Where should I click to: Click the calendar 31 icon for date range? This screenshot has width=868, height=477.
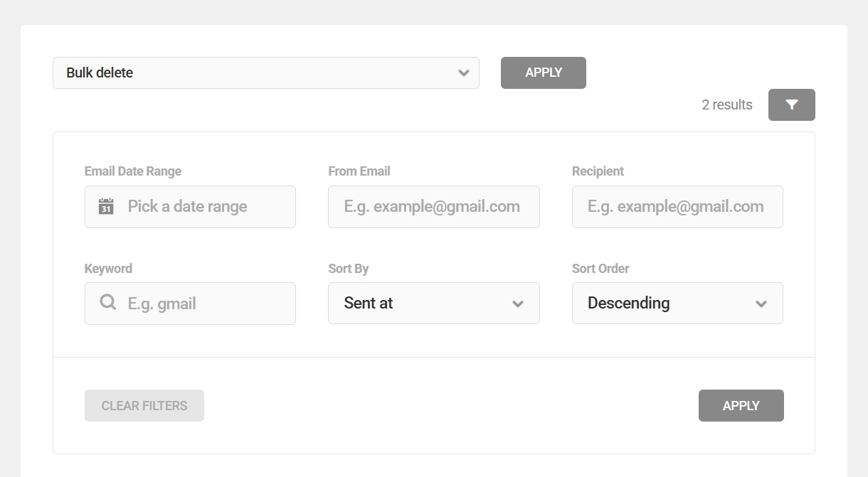(x=105, y=206)
